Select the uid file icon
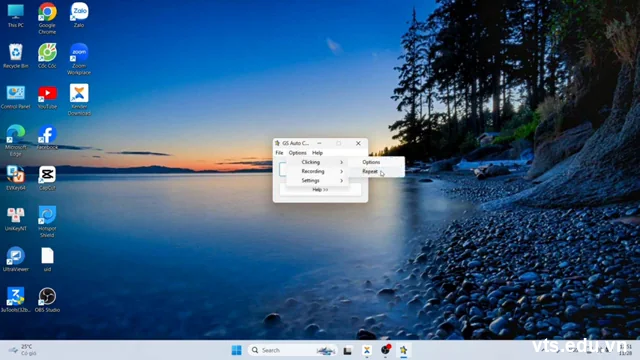The width and height of the screenshot is (640, 360). 47,260
